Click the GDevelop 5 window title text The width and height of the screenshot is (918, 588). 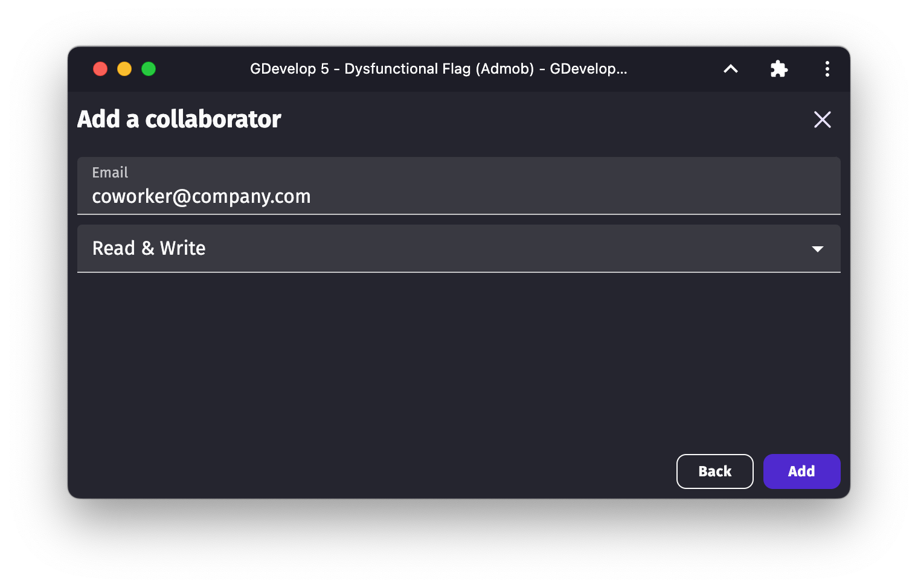click(x=438, y=69)
